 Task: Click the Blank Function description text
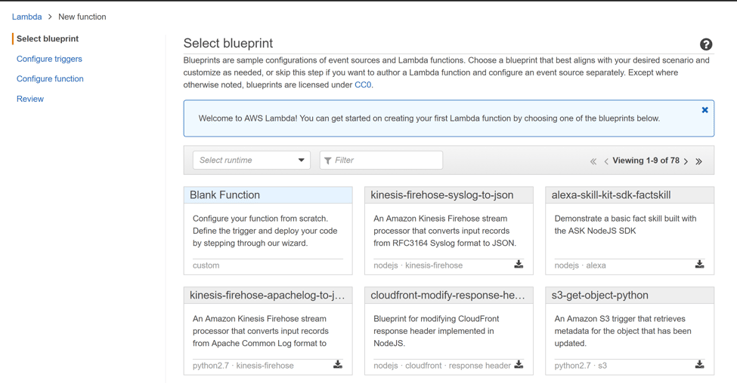tap(265, 231)
